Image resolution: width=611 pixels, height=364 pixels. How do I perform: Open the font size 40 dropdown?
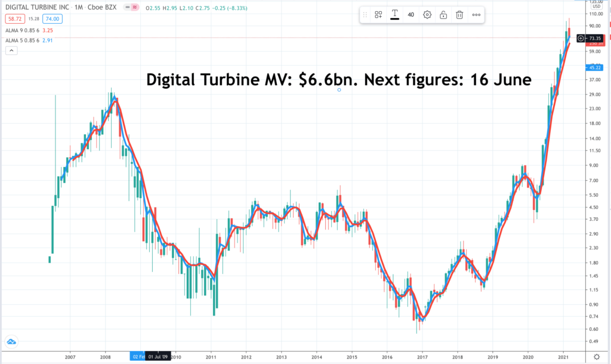click(411, 15)
